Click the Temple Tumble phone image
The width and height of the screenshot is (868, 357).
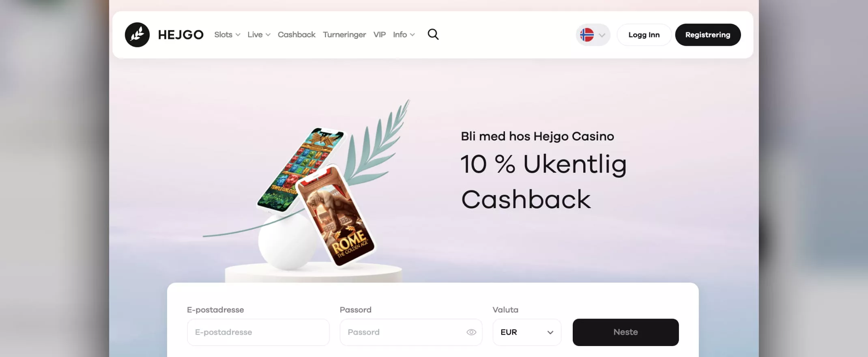(x=300, y=170)
